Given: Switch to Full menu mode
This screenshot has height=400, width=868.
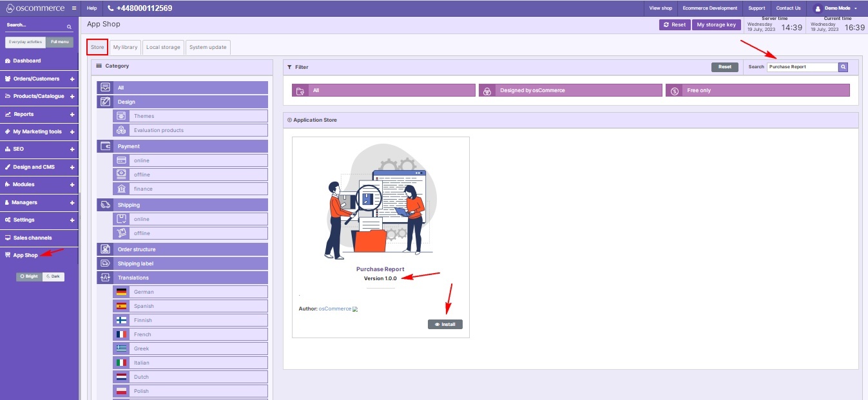Looking at the screenshot, I should (x=60, y=42).
